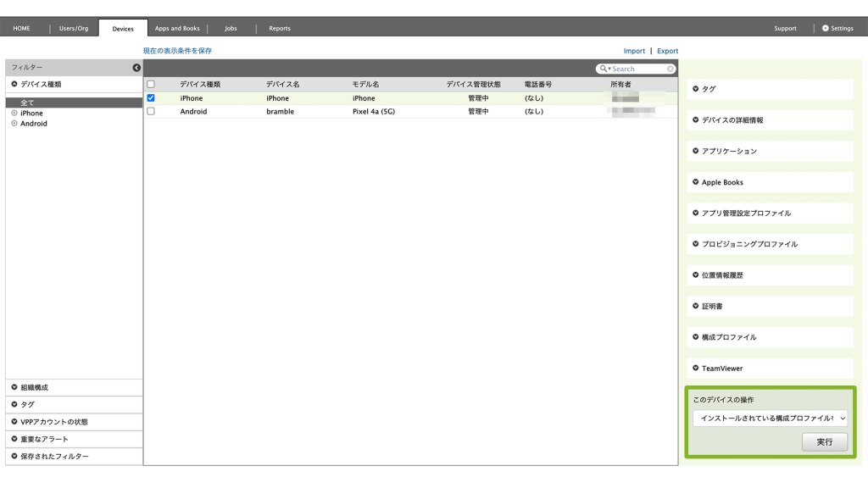This screenshot has height=488, width=868.
Task: Open the device operation dropdown
Action: coord(770,419)
